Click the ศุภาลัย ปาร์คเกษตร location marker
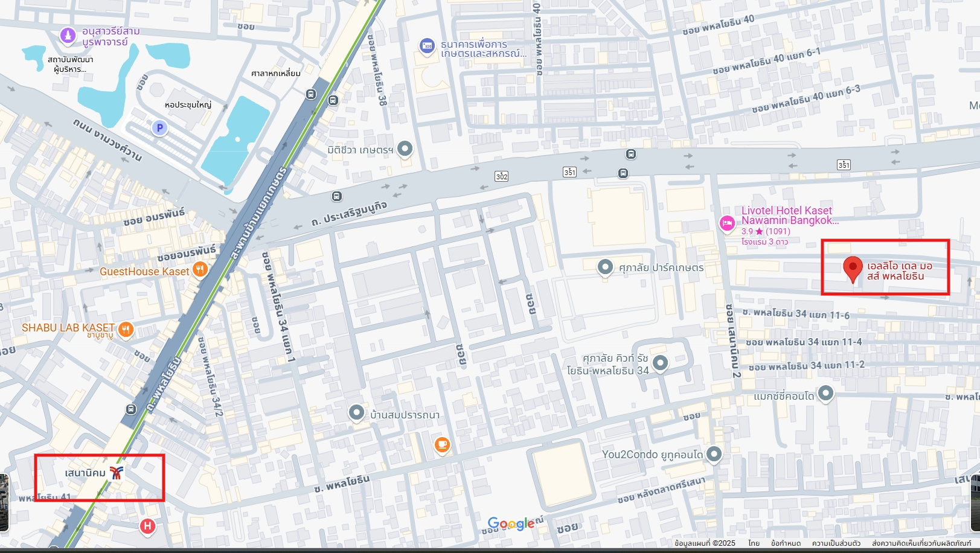This screenshot has height=553, width=980. (x=605, y=267)
